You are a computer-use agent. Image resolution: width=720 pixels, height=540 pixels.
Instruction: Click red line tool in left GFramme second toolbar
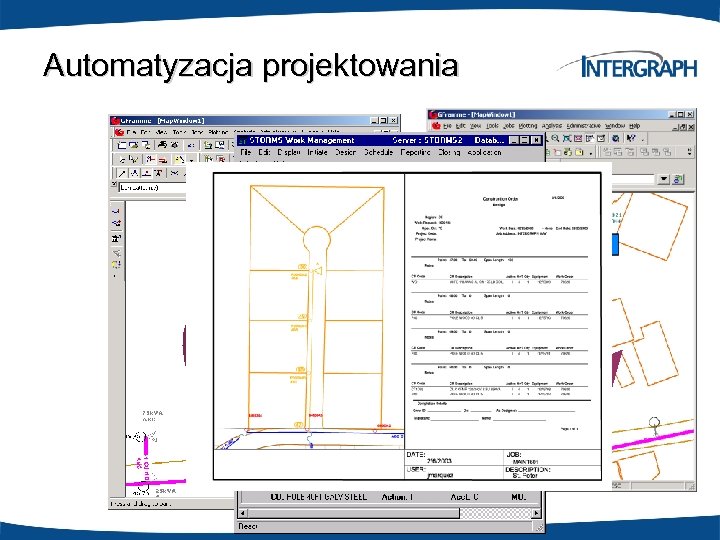(x=163, y=160)
